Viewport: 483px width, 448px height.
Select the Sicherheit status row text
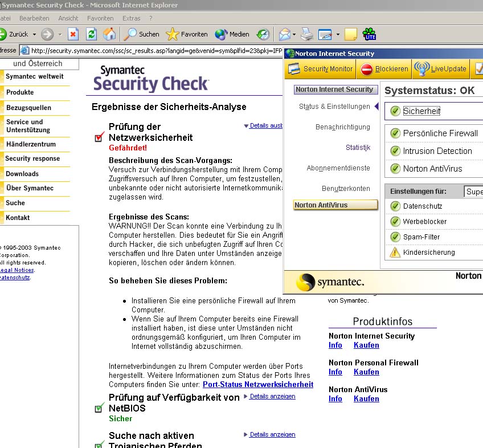pos(421,111)
